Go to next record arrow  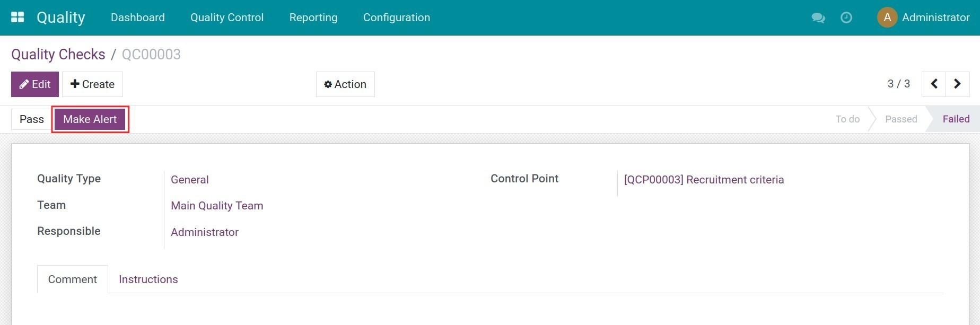[957, 84]
